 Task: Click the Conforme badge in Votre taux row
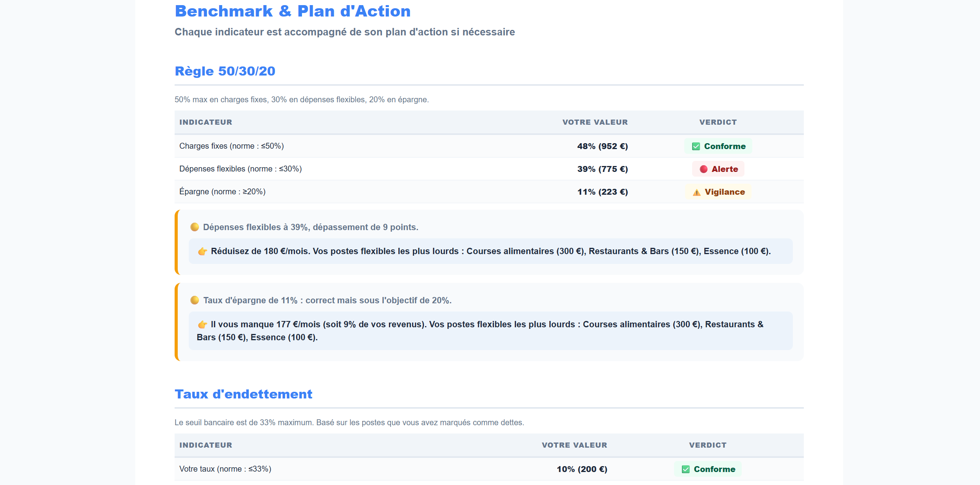tap(708, 469)
